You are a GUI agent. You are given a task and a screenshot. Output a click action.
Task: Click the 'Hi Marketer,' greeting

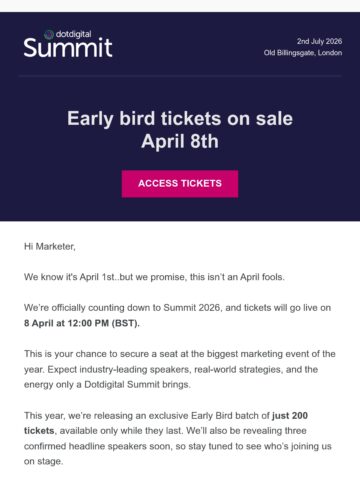pos(50,247)
